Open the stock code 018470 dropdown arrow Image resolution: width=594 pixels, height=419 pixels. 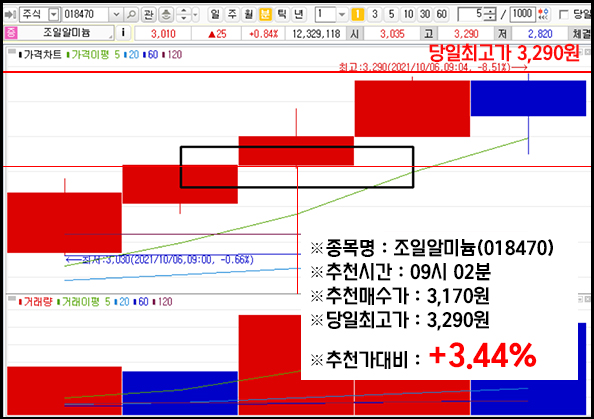coord(116,15)
